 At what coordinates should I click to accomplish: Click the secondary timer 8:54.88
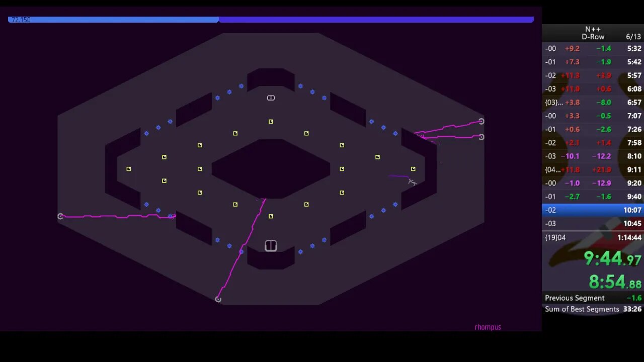[615, 282]
